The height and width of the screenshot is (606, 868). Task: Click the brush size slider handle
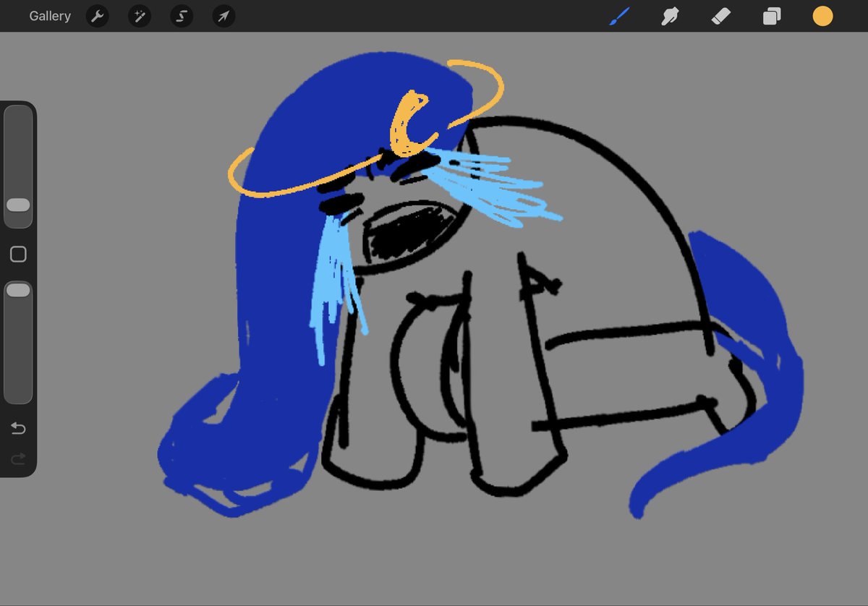[x=18, y=205]
